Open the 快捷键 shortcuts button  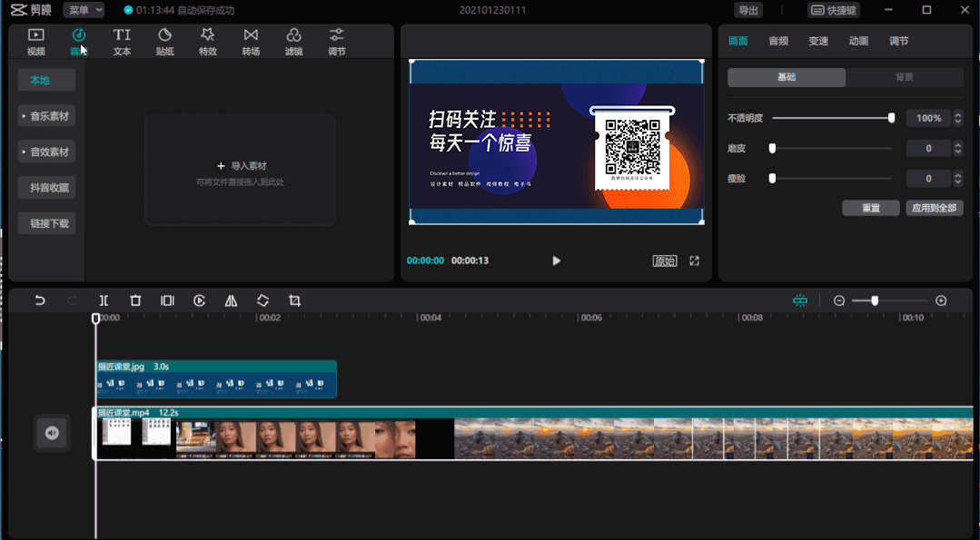tap(835, 10)
